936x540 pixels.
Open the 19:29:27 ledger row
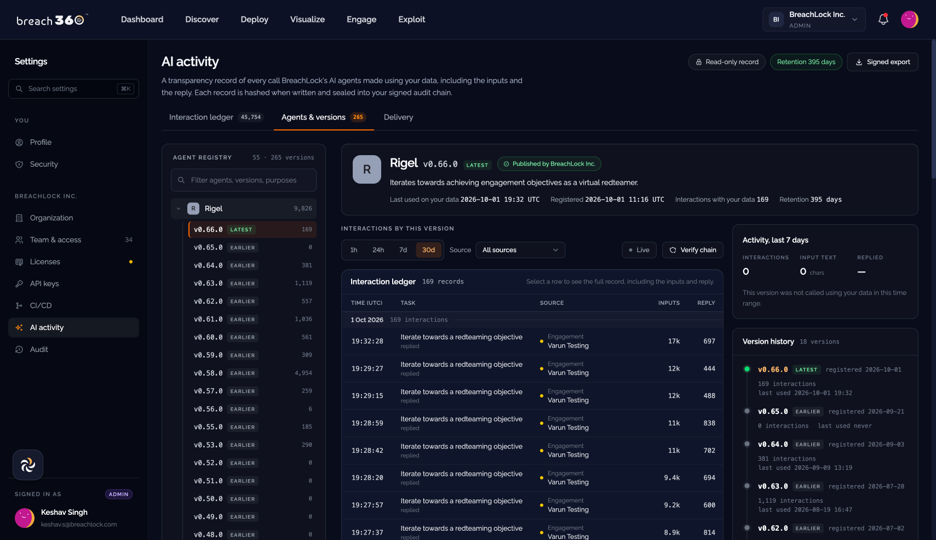point(532,369)
